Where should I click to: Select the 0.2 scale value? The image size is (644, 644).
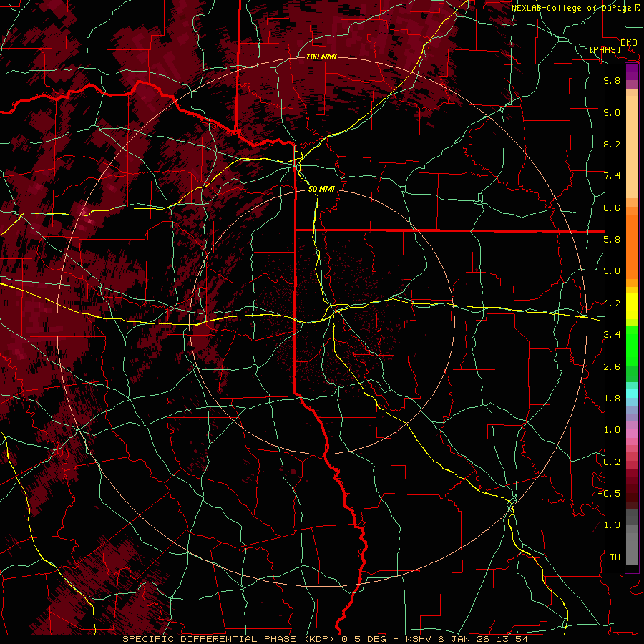tap(612, 462)
